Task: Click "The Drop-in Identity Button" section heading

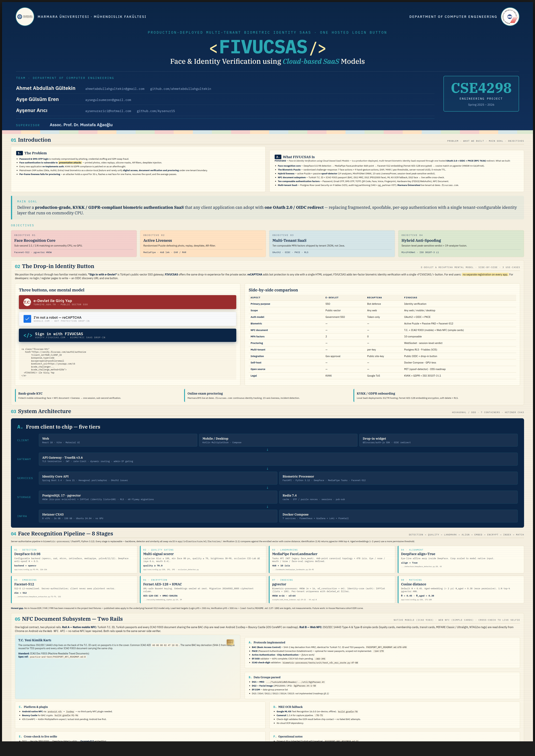Action: (54, 266)
